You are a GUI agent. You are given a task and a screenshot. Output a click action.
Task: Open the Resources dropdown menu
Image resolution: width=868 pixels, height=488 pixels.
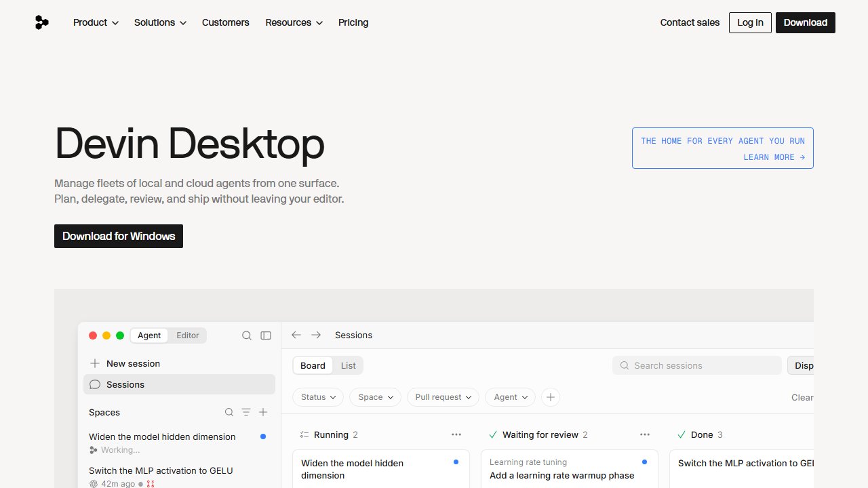tap(294, 22)
